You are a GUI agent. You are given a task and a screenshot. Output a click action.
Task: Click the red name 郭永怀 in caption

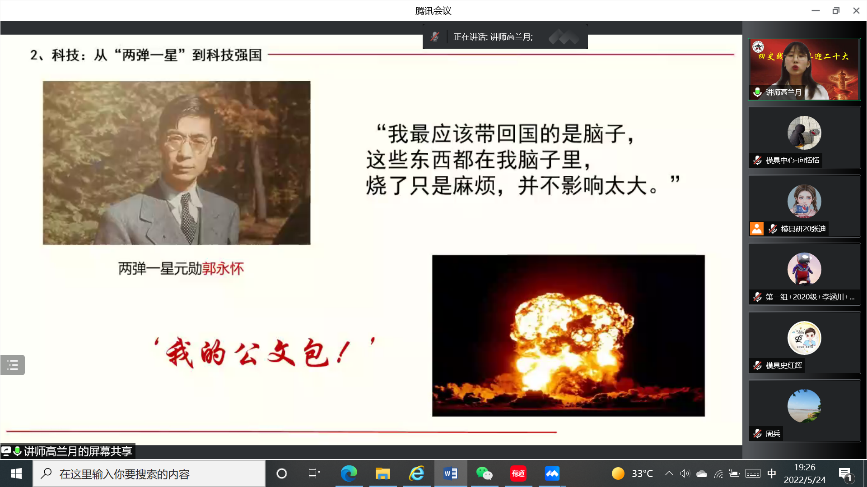coord(223,269)
